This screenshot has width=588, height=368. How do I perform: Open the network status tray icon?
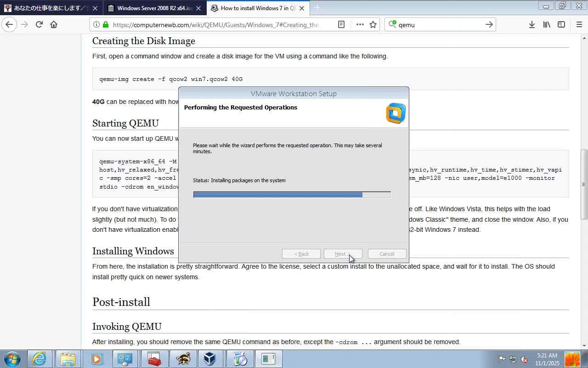pos(513,359)
